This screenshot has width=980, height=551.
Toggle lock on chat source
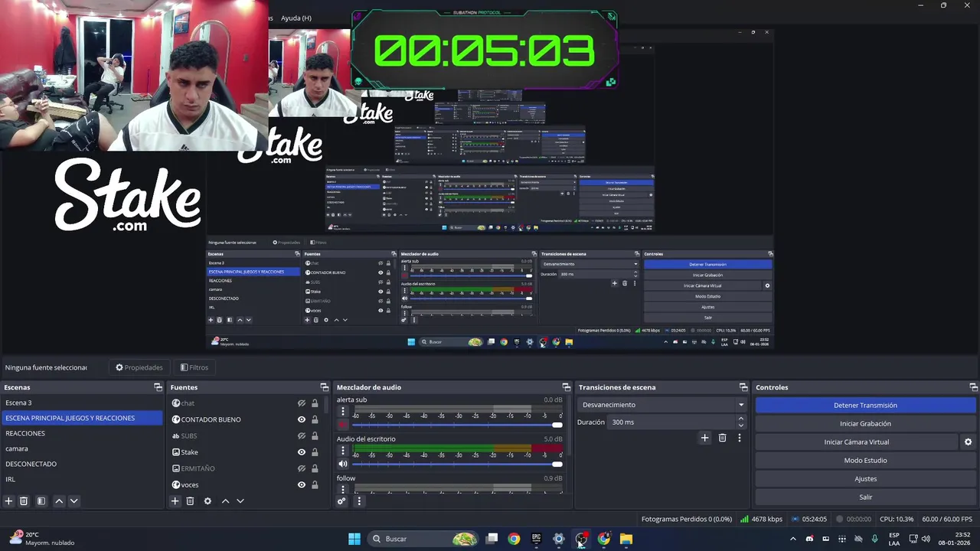(x=315, y=403)
